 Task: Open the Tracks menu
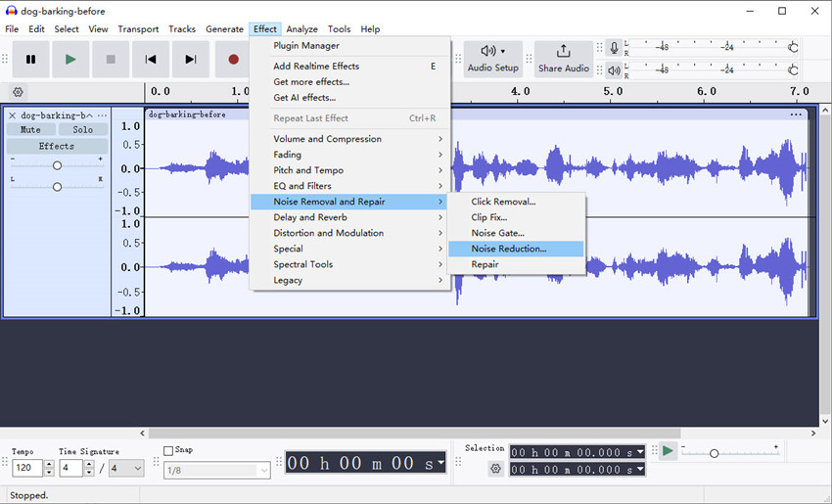pos(182,29)
